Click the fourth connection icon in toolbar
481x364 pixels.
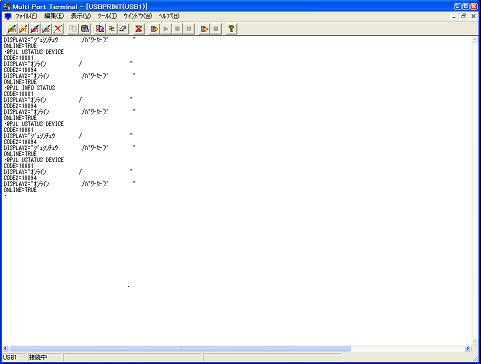(47, 29)
